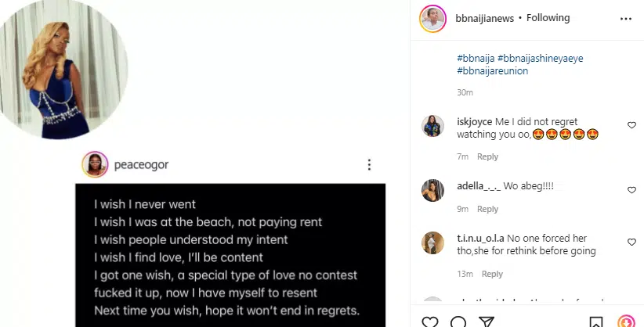This screenshot has height=327, width=644.
Task: Open the comment bubble icon
Action: (459, 322)
